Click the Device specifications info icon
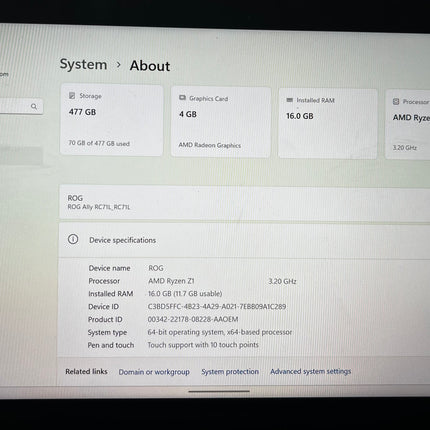The width and height of the screenshot is (430, 430). pyautogui.click(x=73, y=239)
